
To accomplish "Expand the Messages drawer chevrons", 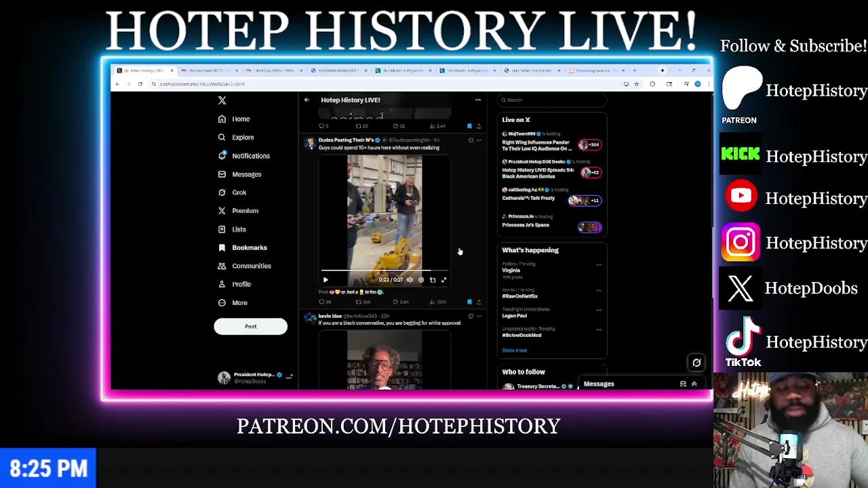I will [x=694, y=384].
